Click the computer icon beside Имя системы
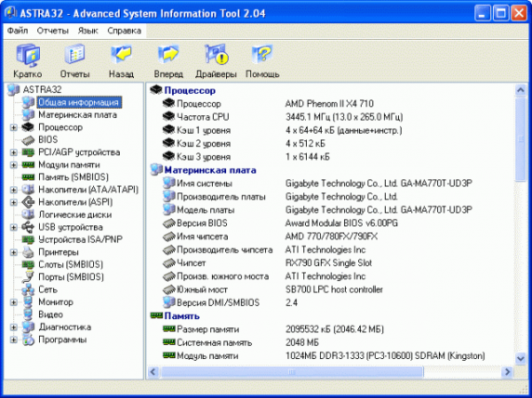 (168, 183)
